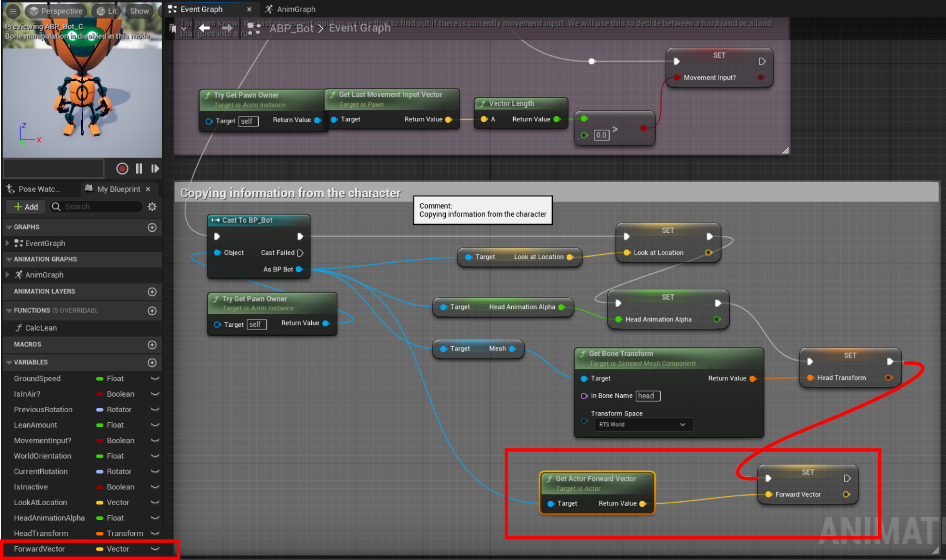Screen dimensions: 946x560
Task: Expand the EventGraph tree item arrow
Action: (7, 243)
